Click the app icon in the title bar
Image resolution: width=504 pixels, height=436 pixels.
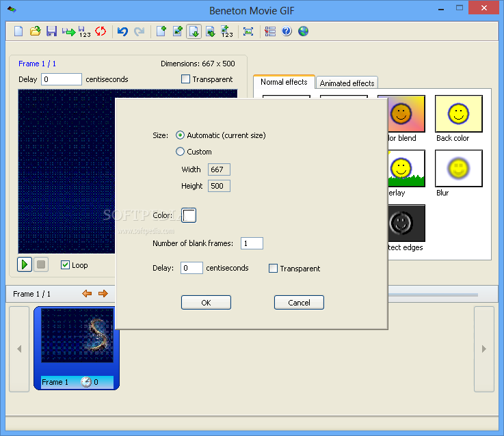coord(12,9)
